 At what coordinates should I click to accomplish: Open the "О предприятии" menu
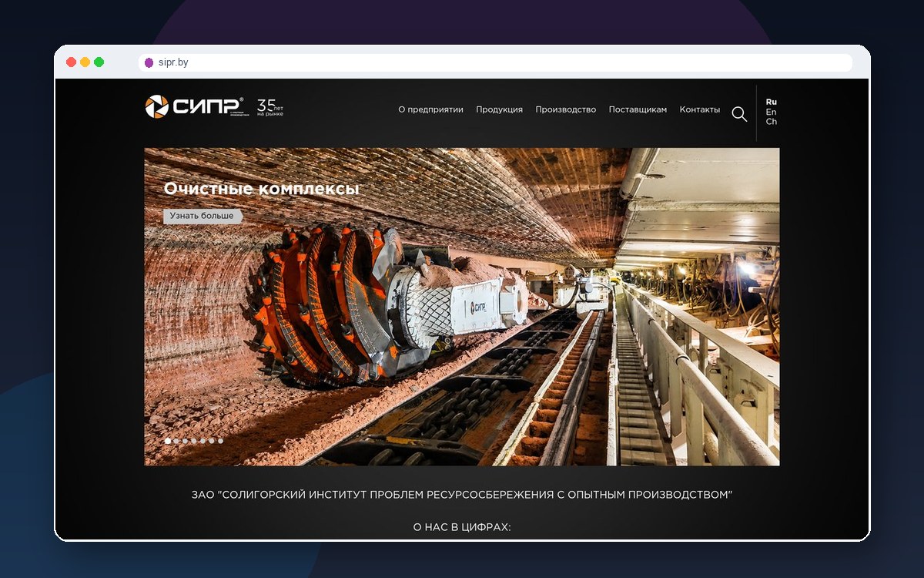click(430, 109)
